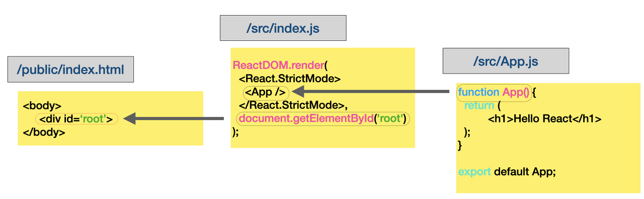The width and height of the screenshot is (644, 199).
Task: Click the closing </body> tag
Action: (44, 132)
